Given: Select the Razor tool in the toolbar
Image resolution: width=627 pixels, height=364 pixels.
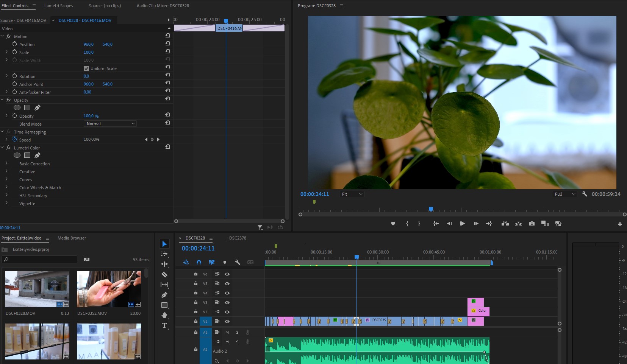Looking at the screenshot, I should pos(164,274).
